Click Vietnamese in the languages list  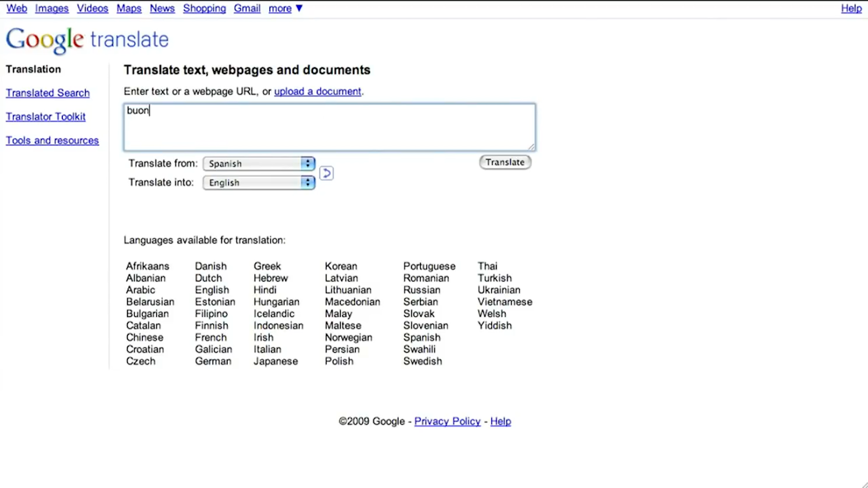(505, 302)
